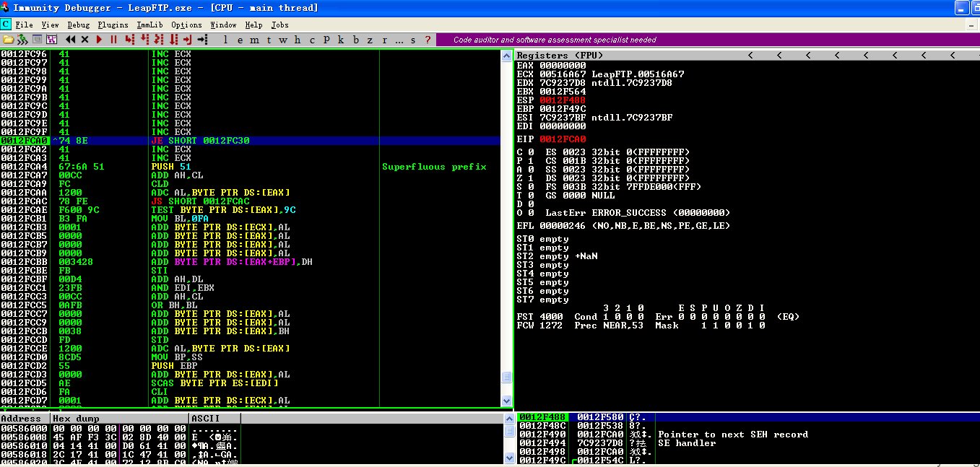Show Source with 's' button

click(413, 39)
